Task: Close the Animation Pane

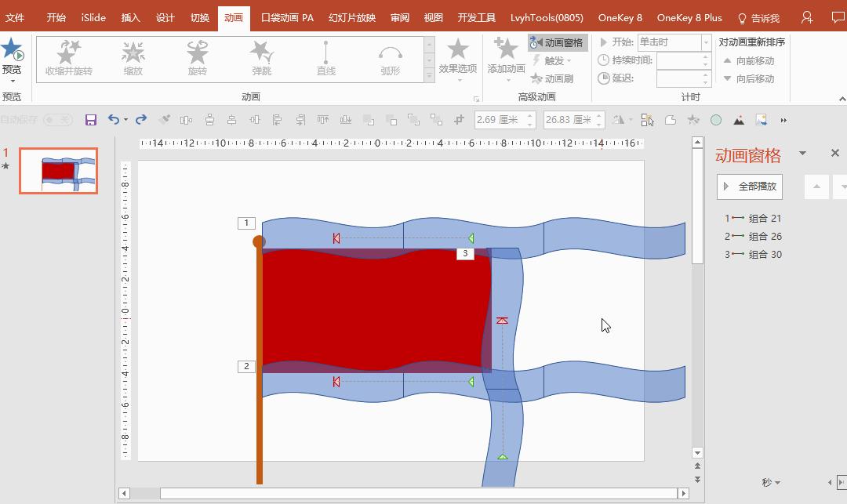Action: pos(834,153)
